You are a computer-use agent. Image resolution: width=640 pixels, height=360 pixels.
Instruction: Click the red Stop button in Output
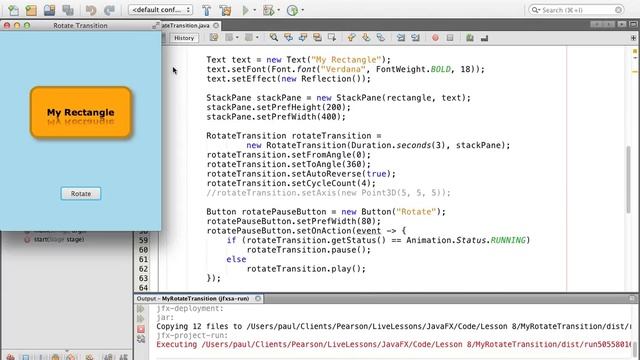(x=141, y=329)
